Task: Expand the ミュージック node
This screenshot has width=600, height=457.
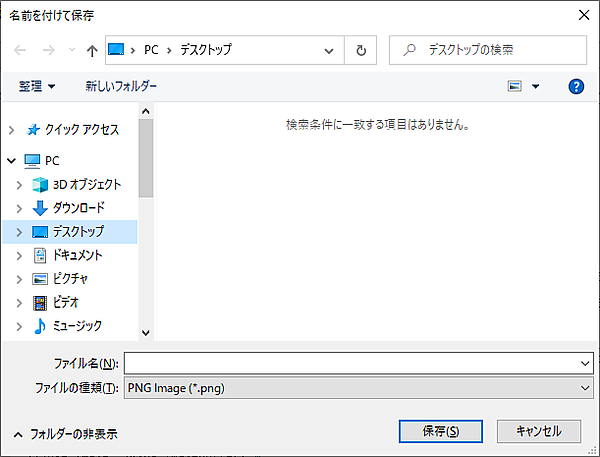Action: 19,326
